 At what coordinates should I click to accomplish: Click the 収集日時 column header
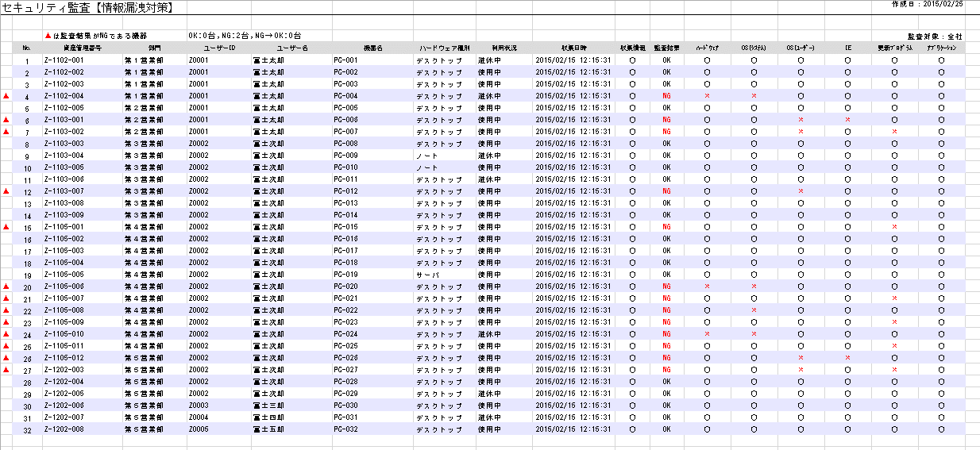[573, 48]
